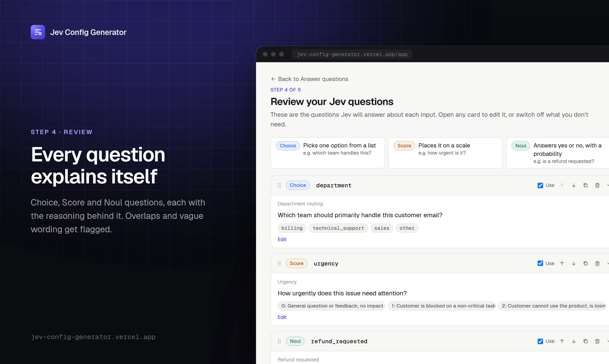The width and height of the screenshot is (609, 364).
Task: Click the 'Review your Jev questions' heading
Action: coord(332,102)
